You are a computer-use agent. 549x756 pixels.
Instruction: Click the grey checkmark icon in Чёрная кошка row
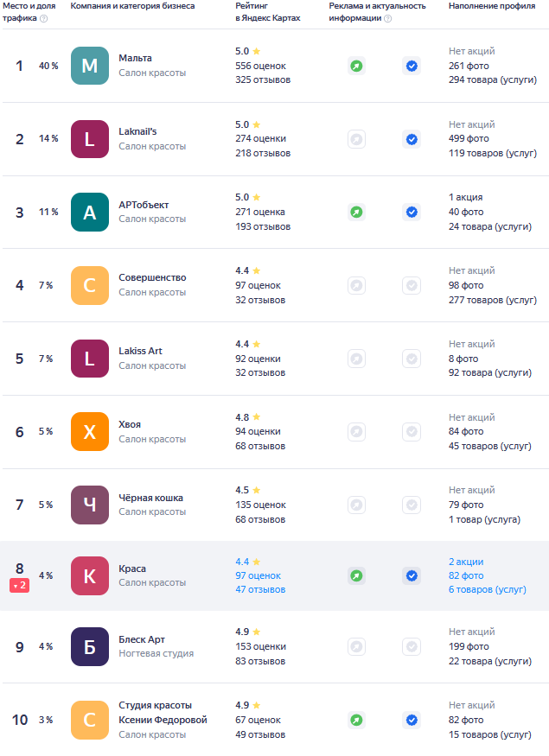pos(412,505)
